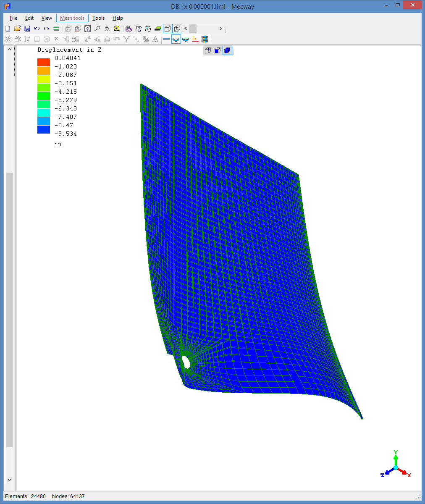Open the File menu

tap(13, 18)
